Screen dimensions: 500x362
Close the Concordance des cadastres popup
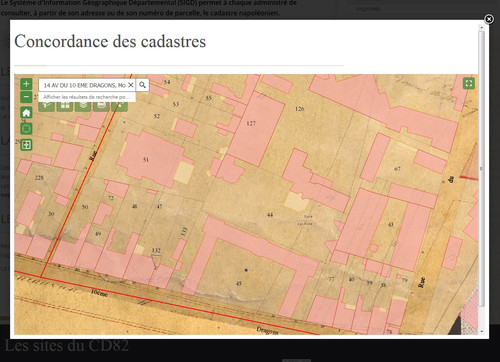coord(489,19)
